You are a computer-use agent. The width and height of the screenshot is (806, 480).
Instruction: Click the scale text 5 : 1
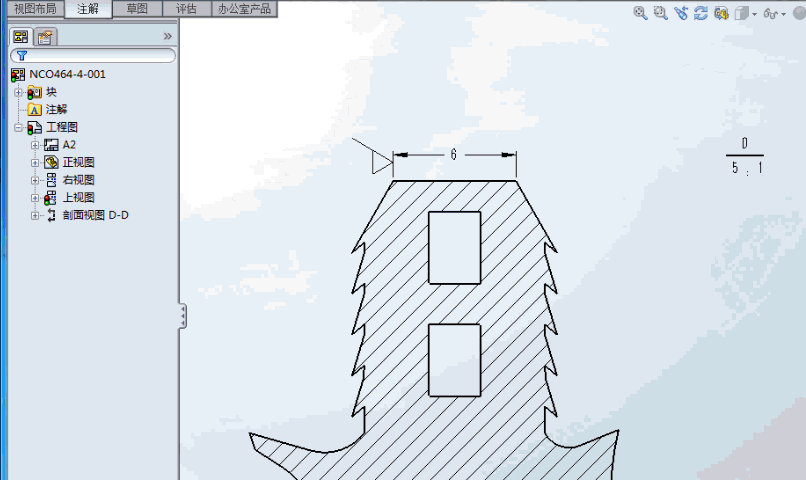pyautogui.click(x=747, y=168)
